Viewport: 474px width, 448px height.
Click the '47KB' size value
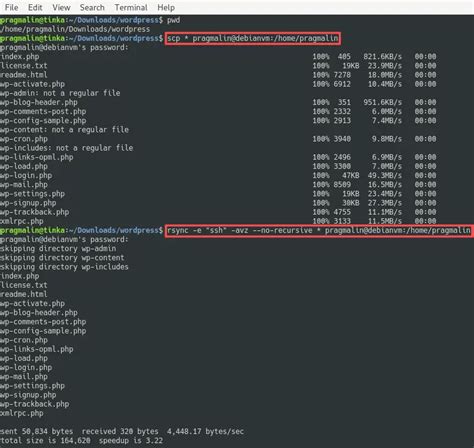(351, 175)
